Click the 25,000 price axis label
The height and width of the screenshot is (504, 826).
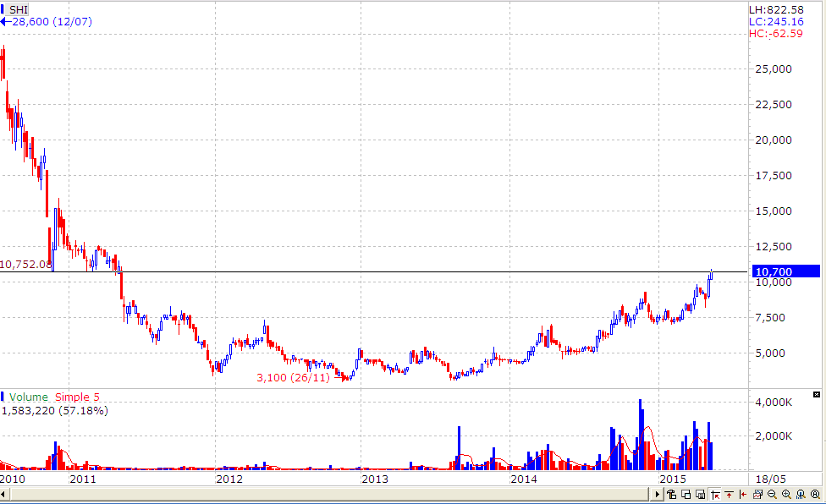click(774, 68)
